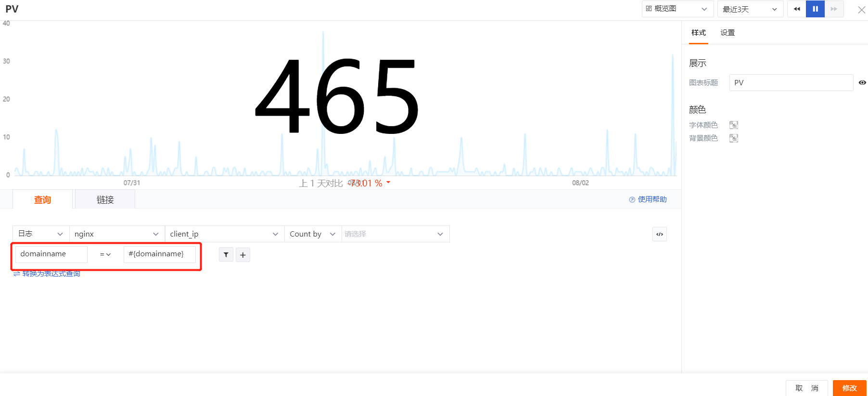The width and height of the screenshot is (868, 396).
Task: Open the 最近3天 time range dropdown
Action: (750, 9)
